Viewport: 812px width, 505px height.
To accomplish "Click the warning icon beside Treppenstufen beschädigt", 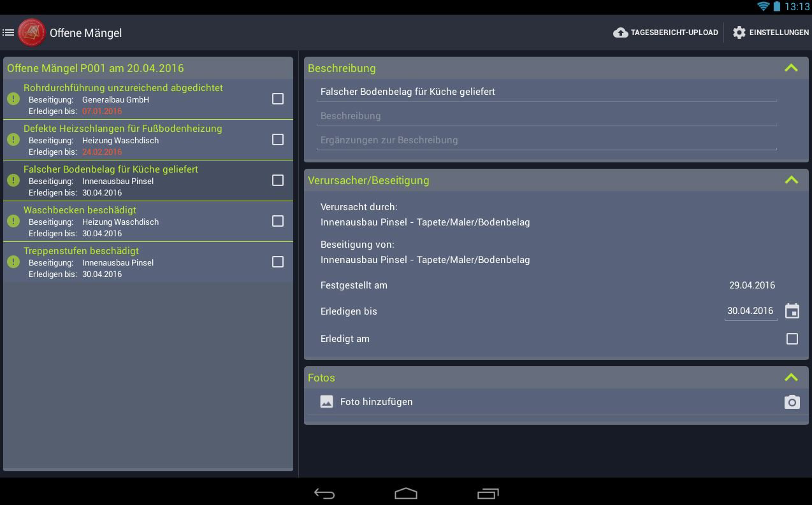I will pos(13,262).
